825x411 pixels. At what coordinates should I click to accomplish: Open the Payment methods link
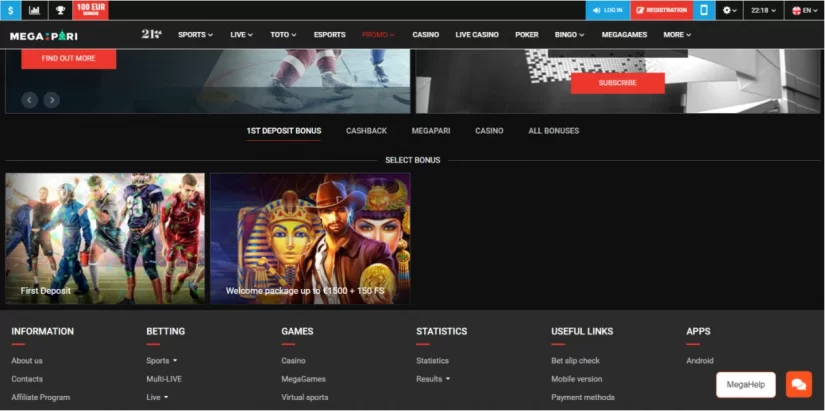click(x=583, y=397)
